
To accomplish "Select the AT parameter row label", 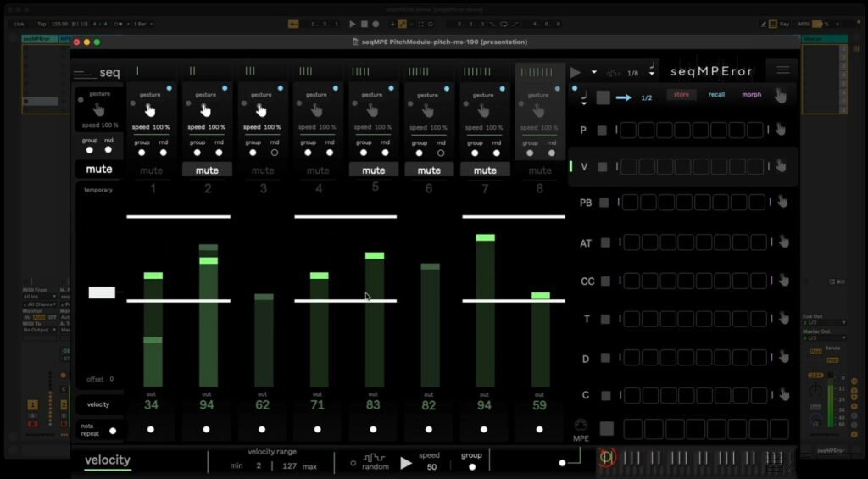I will 586,243.
